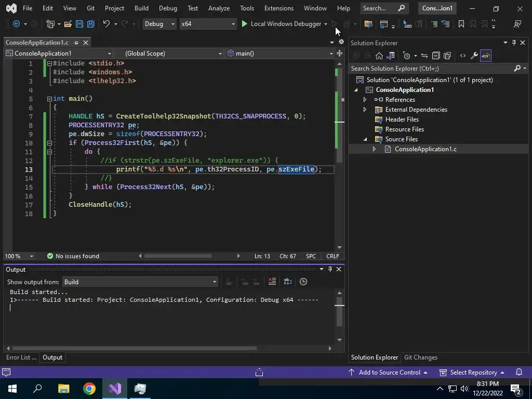Toggle Word Wrap in Output panel
The width and height of the screenshot is (532, 399).
(288, 282)
